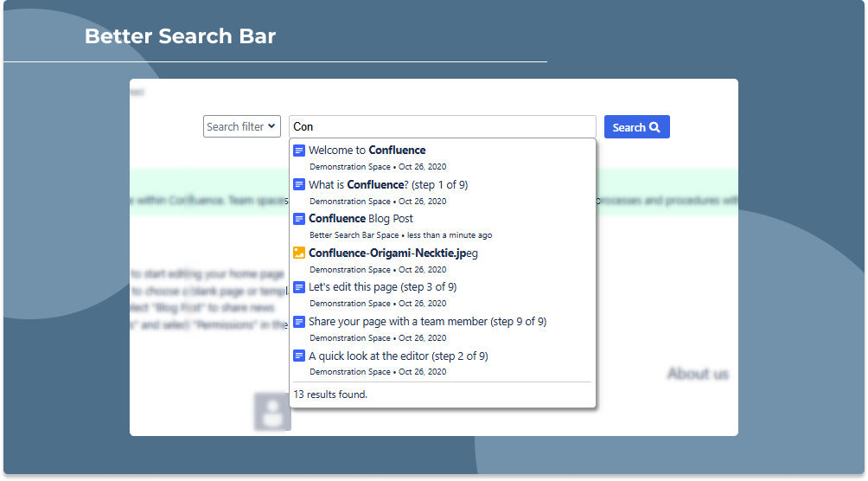Open the Confluence-Origami-Necktie.jpeg result
This screenshot has width=868, height=481.
coord(393,253)
